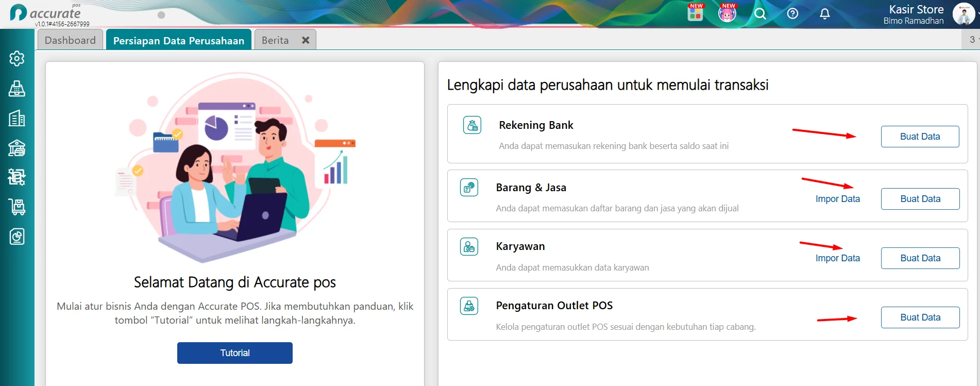Viewport: 980px width, 386px height.
Task: Open the warehouse sidebar icon
Action: (x=17, y=148)
